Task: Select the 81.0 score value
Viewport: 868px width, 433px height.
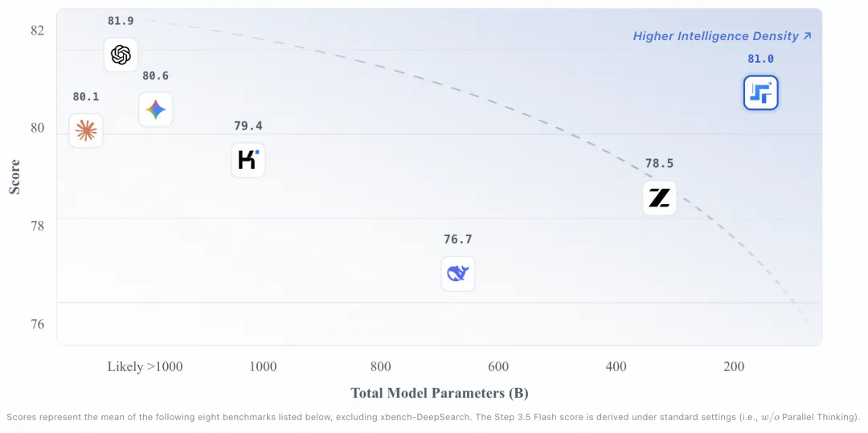Action: coord(760,59)
